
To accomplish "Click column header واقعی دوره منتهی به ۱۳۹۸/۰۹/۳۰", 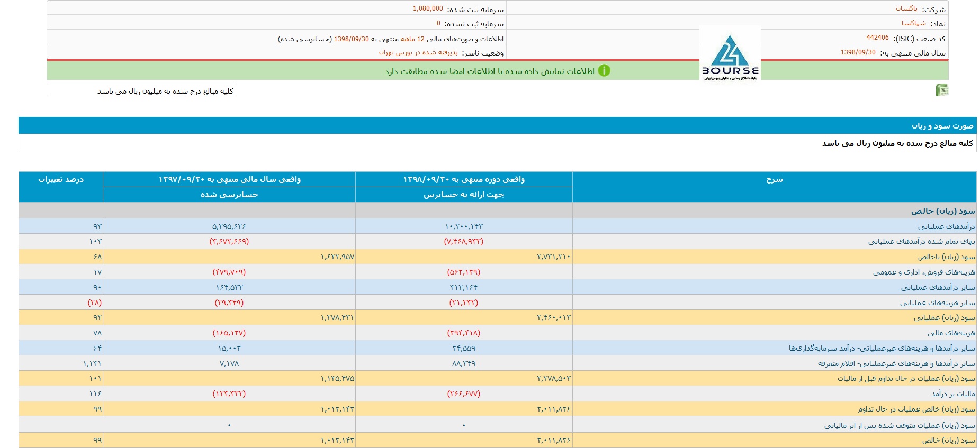I will 464,179.
